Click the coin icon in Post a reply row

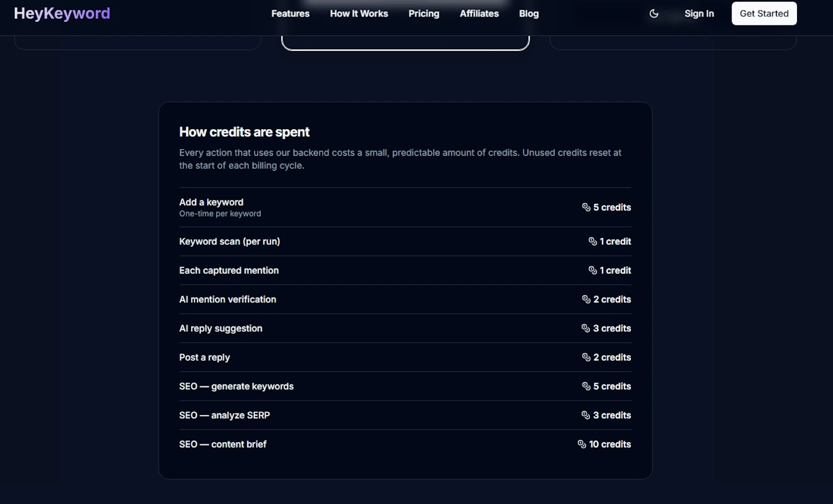[586, 357]
